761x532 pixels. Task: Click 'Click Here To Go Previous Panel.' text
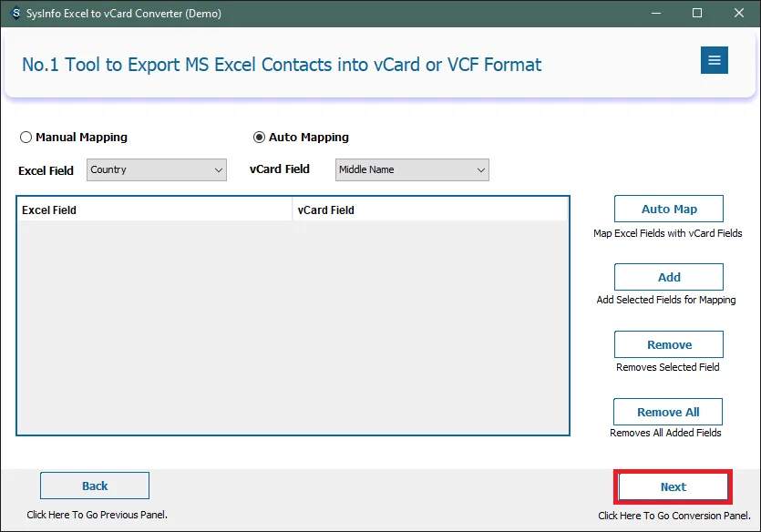(x=98, y=515)
